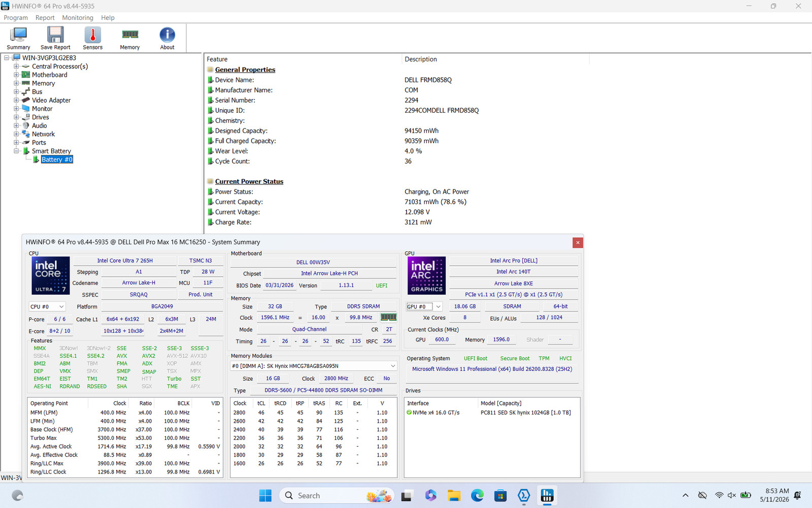The image size is (812, 508).
Task: Expand the Motherboard tree node
Action: [16, 75]
